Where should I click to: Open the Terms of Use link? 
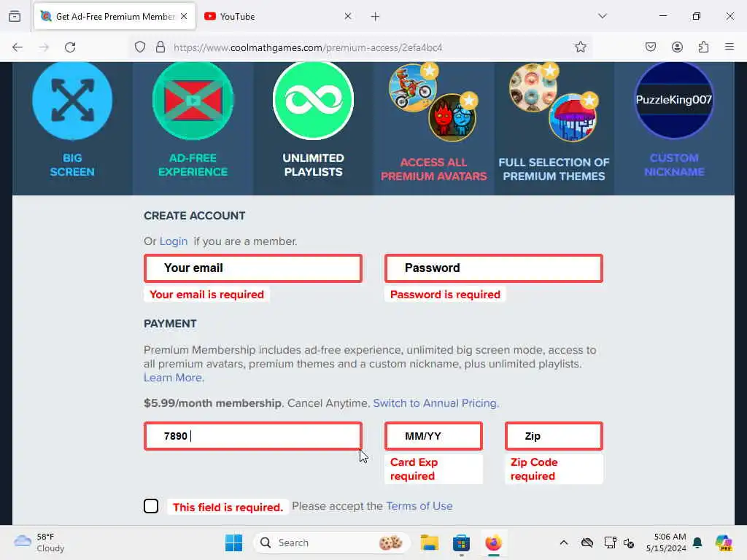[419, 506]
